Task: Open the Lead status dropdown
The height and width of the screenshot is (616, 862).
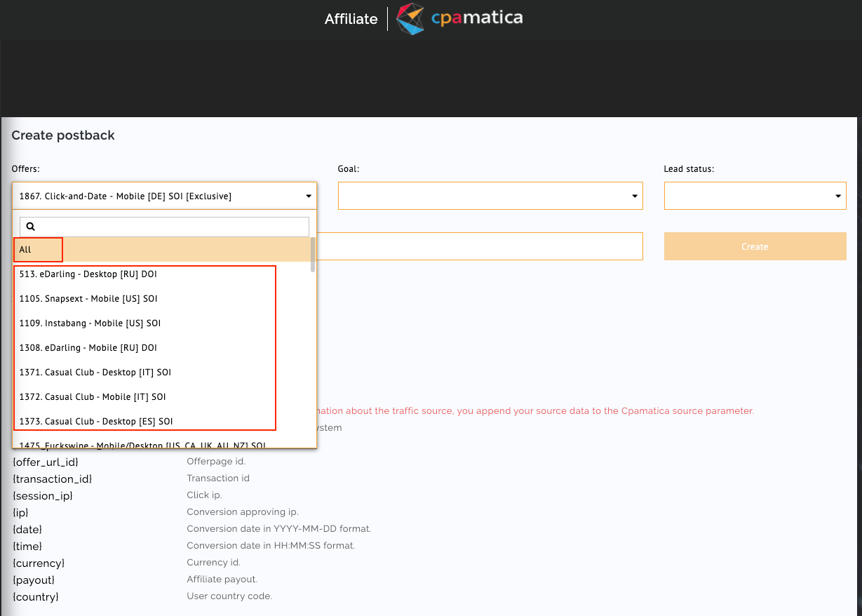Action: (755, 196)
